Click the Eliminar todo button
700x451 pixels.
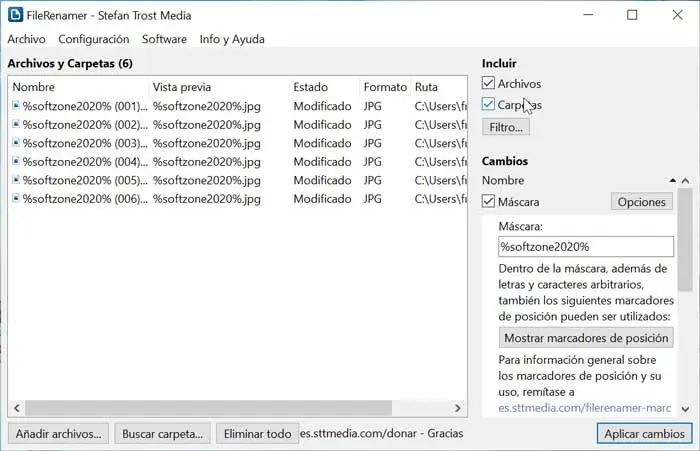[x=258, y=434]
